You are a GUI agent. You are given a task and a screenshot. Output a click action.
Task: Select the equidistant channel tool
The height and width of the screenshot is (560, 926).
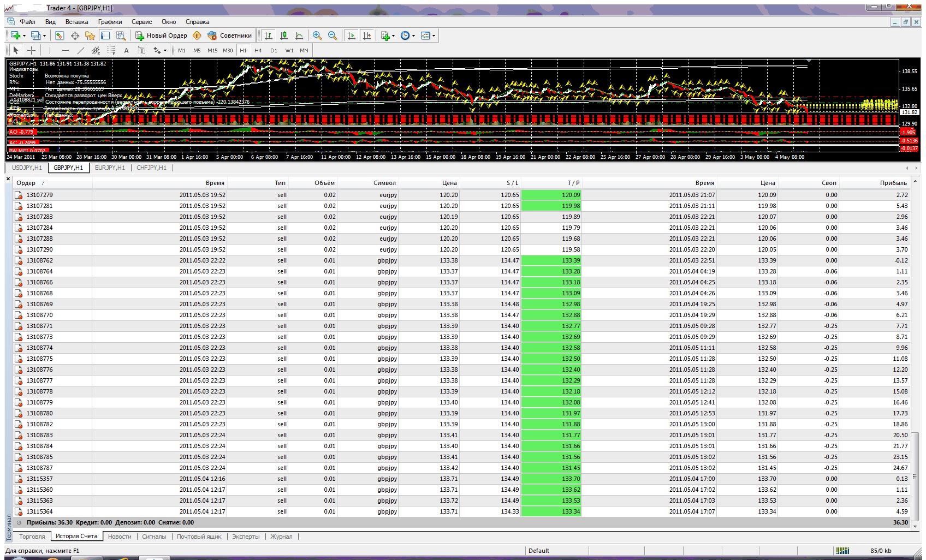click(96, 50)
